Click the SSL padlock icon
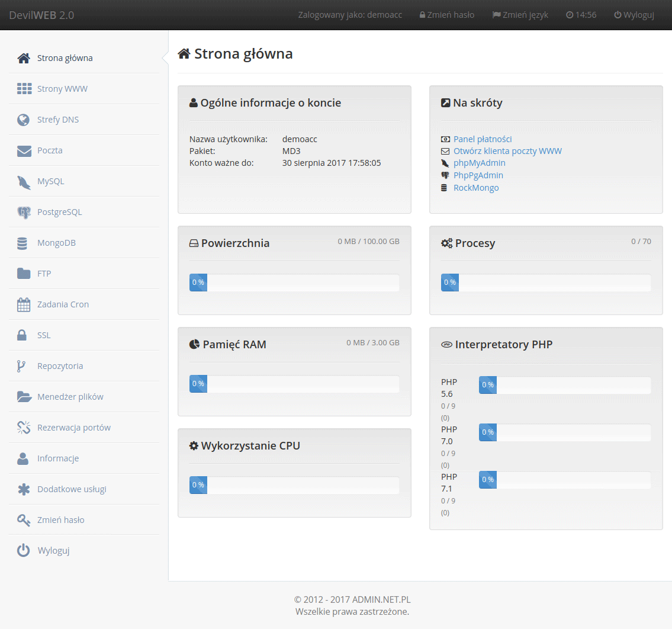This screenshot has height=629, width=672. (x=22, y=335)
